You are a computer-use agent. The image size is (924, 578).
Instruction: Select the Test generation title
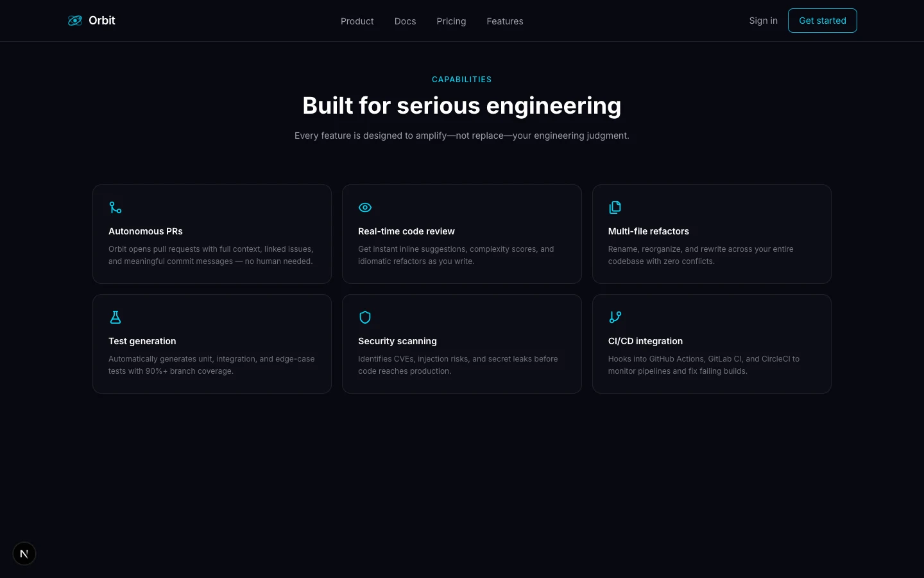[142, 341]
